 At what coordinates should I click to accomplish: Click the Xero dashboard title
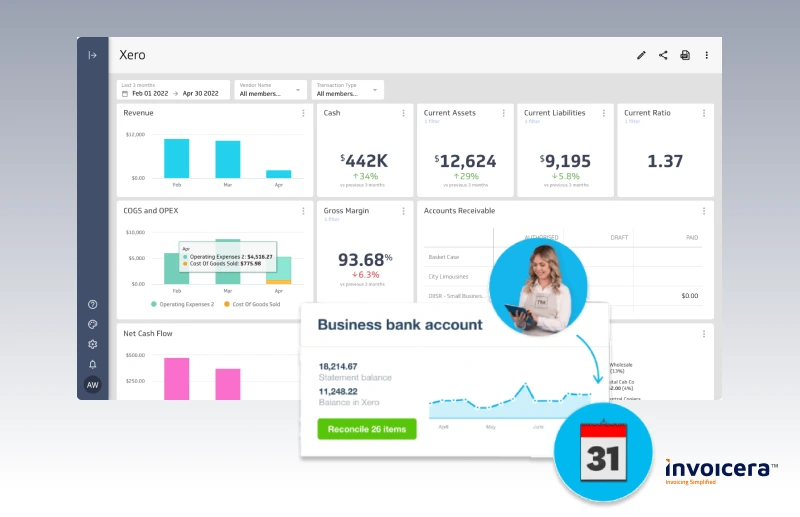[132, 55]
